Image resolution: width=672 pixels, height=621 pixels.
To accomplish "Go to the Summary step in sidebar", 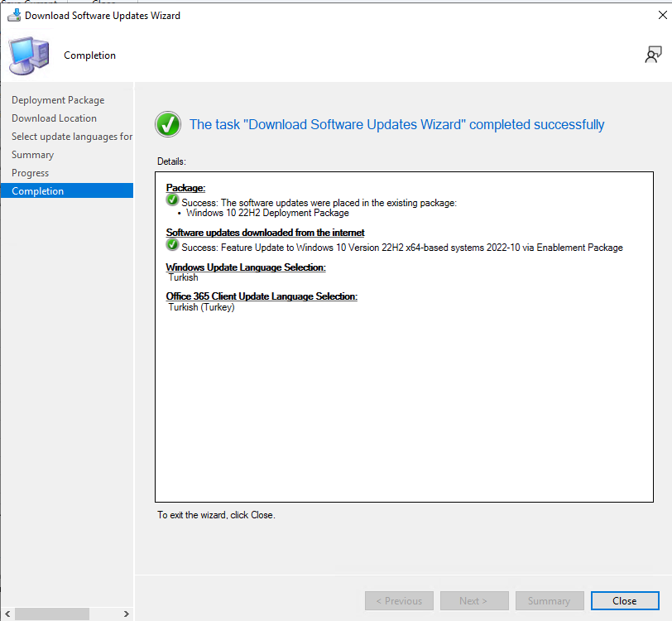I will (32, 155).
